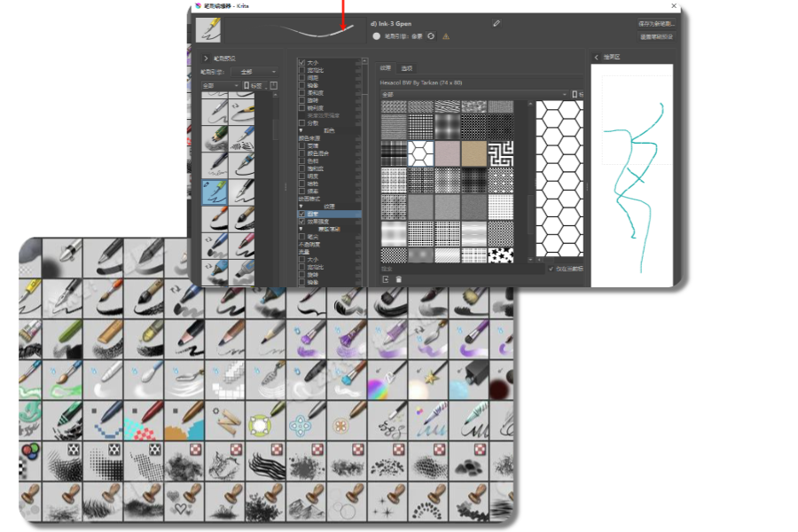Viewport: 798px width, 532px height.
Task: Collapse the 蒙版笔刷 section triangle
Action: 301,229
